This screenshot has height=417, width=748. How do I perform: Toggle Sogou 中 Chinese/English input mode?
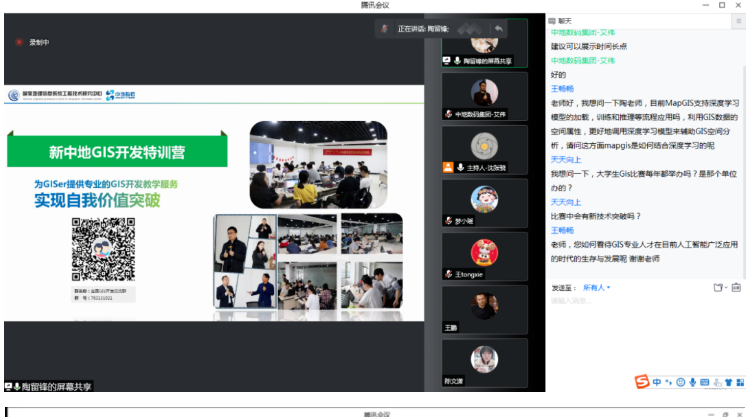pos(656,382)
